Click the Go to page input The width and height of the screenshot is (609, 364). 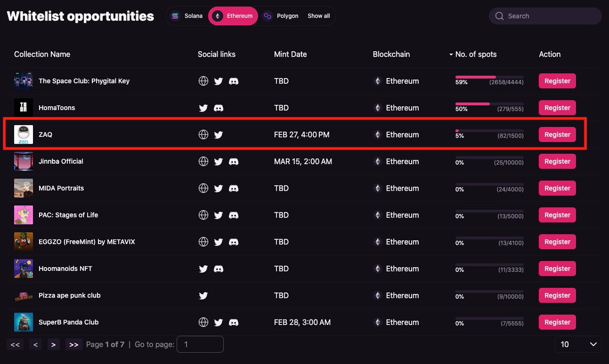200,344
